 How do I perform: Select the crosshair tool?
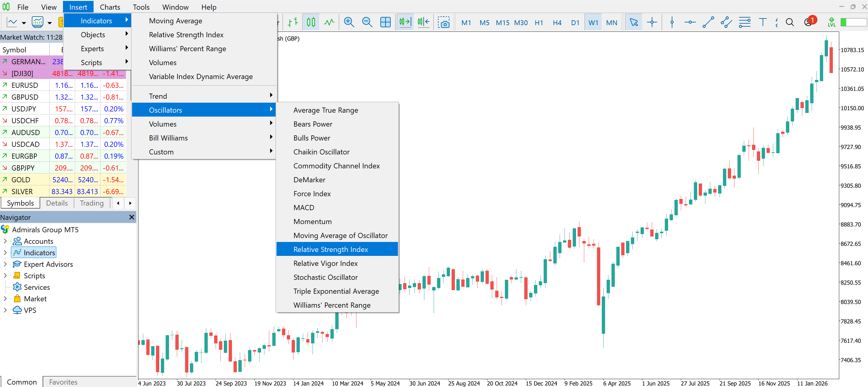(652, 23)
